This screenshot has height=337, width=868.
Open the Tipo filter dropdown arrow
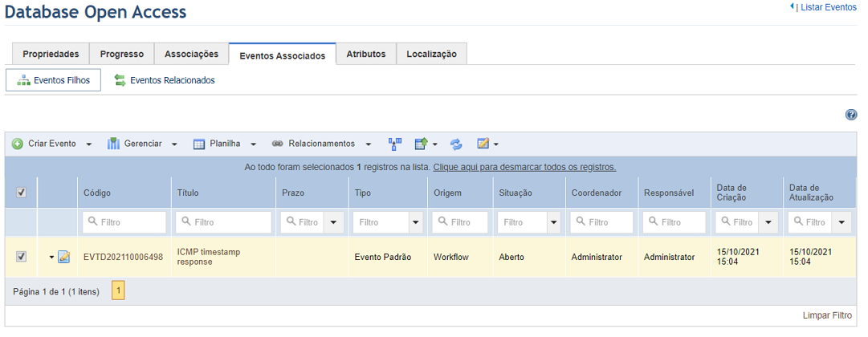pos(416,222)
